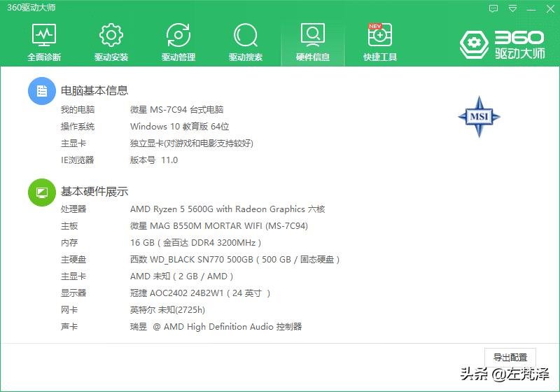Screen dimensions: 560x392
Task: Click the 声卡 label
Action: point(69,327)
